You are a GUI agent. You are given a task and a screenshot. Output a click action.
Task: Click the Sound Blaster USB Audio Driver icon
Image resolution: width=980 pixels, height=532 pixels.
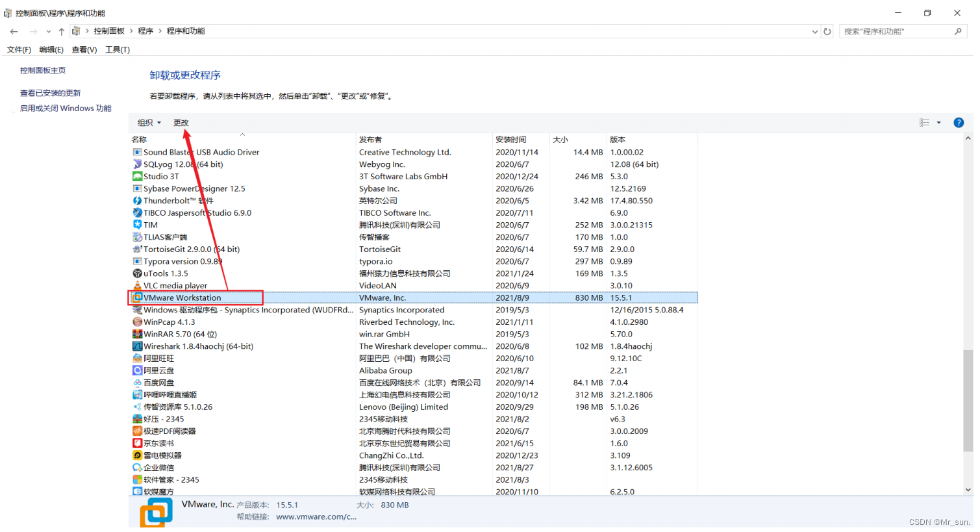click(x=137, y=152)
